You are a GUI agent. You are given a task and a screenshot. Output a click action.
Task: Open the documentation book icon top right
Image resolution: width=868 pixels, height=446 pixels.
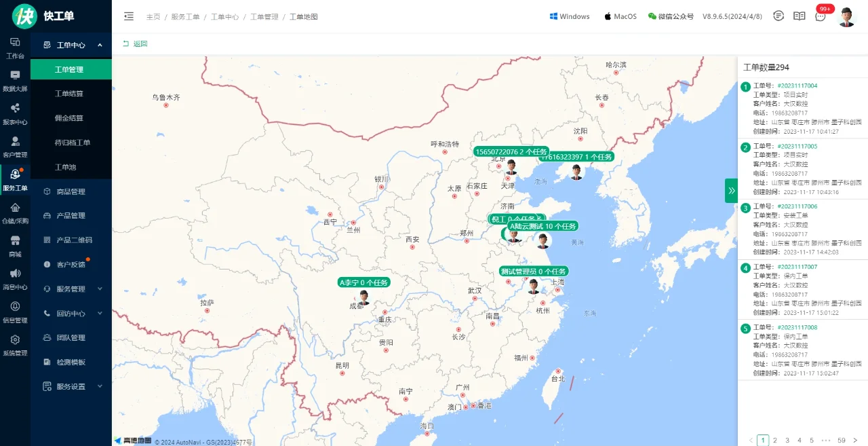(799, 16)
